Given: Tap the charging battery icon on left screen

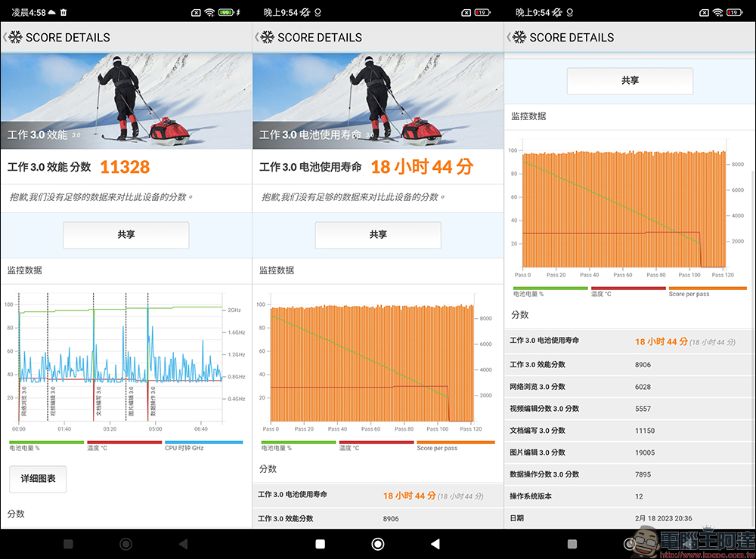Looking at the screenshot, I should (x=226, y=13).
